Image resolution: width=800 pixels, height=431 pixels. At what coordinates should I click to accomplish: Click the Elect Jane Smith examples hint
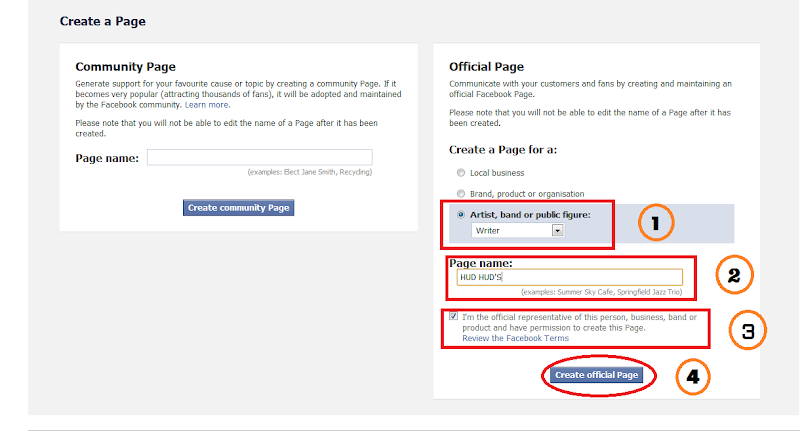pyautogui.click(x=310, y=172)
